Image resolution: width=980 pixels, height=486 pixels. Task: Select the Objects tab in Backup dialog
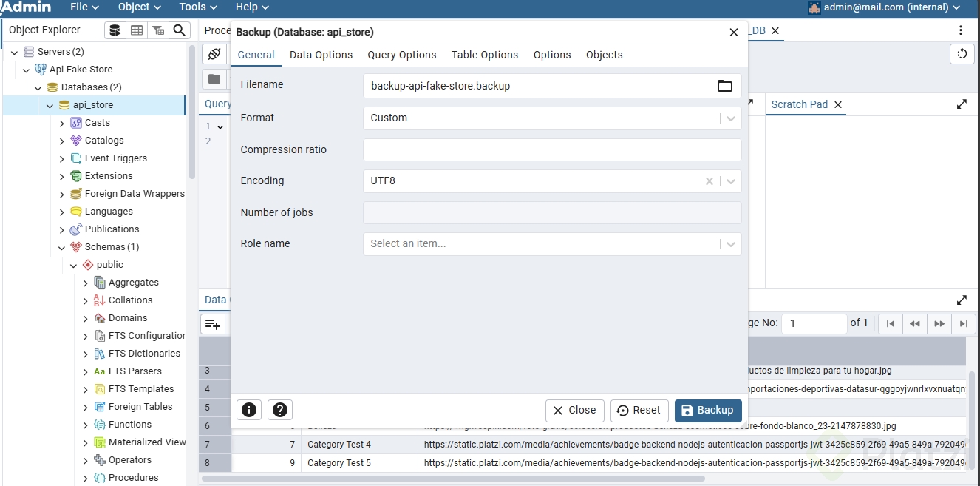click(604, 55)
